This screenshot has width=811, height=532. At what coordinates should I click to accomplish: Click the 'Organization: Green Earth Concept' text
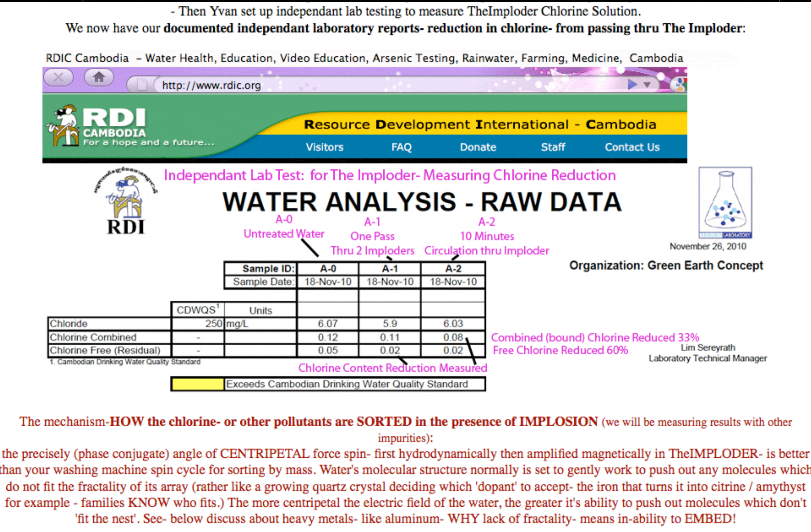point(666,265)
